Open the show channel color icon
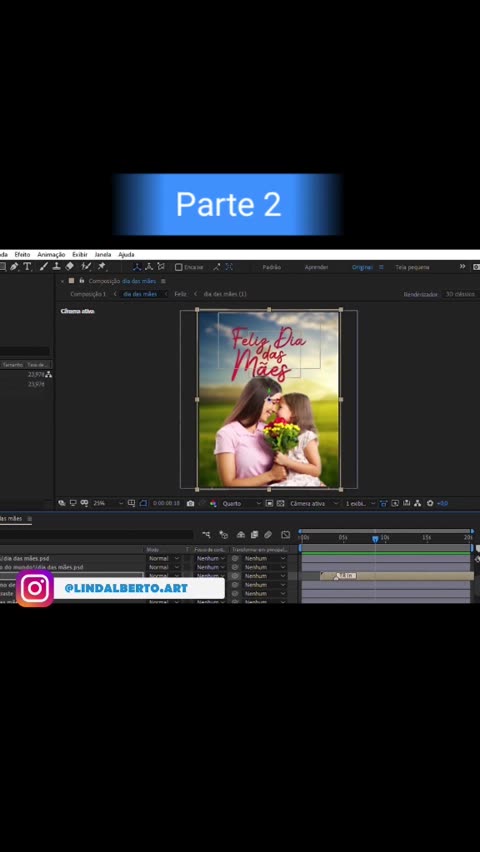The image size is (480, 852). click(x=213, y=504)
